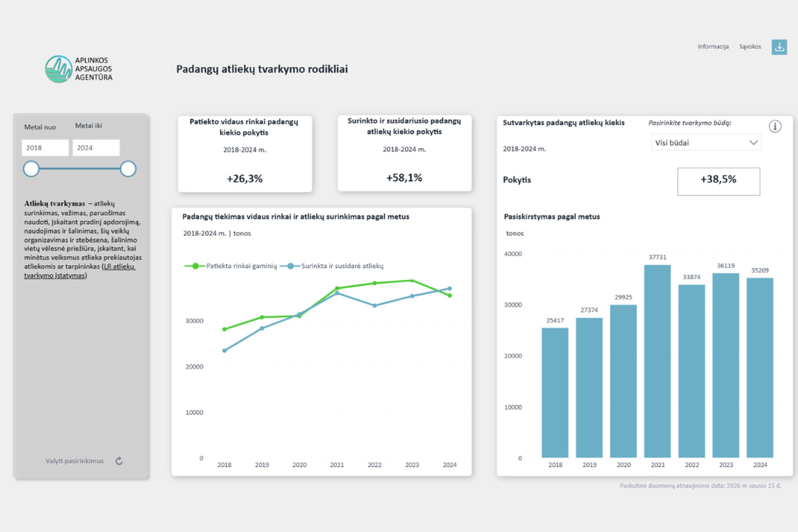Open the info circle icon

(775, 126)
